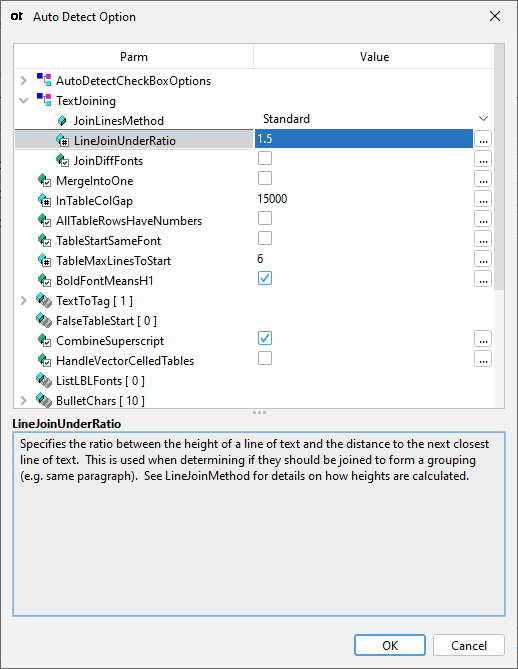Click the LineJoinUnderRatio value field 1.5

coord(364,139)
